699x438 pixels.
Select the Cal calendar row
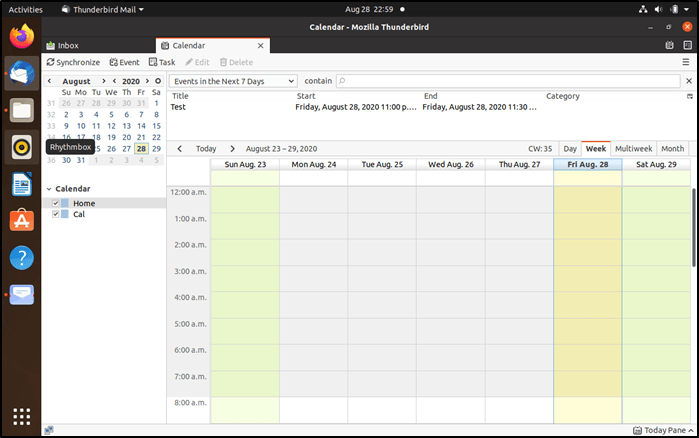click(104, 214)
